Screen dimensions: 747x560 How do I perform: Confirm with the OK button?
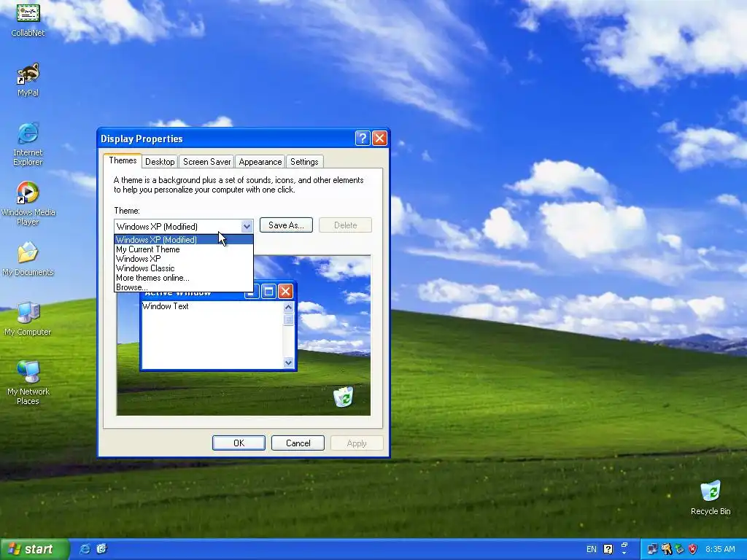[239, 443]
